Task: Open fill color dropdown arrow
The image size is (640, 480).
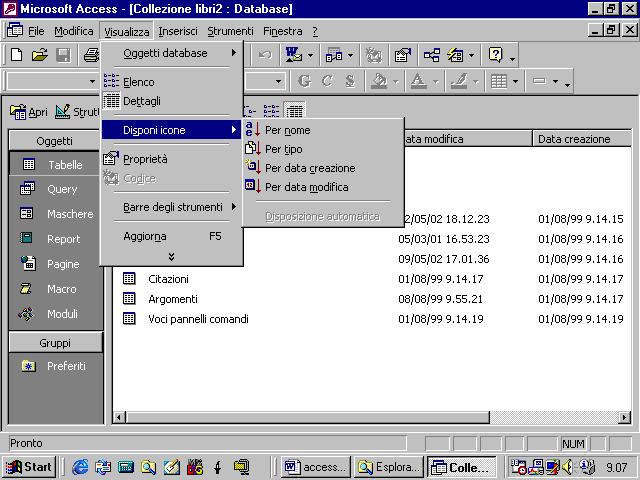Action: click(396, 82)
